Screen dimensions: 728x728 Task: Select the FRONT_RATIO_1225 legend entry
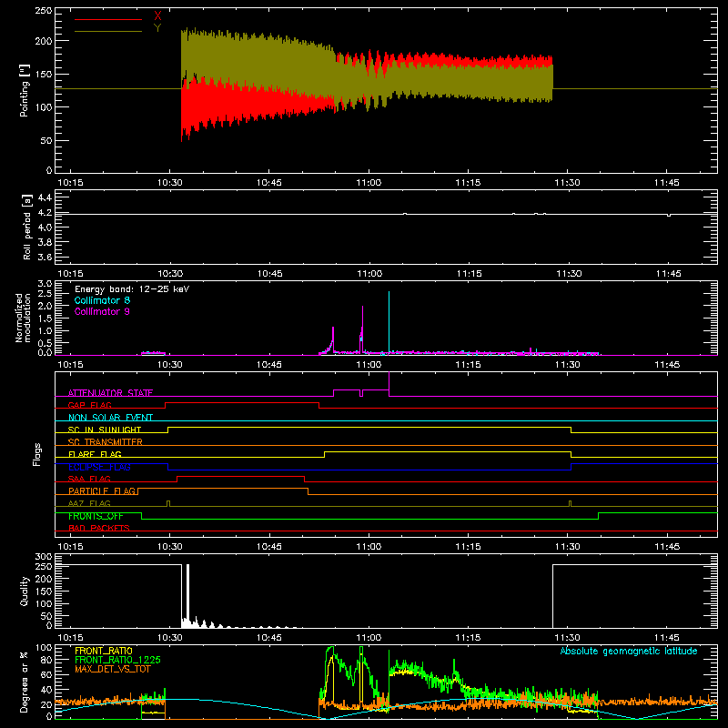click(x=118, y=660)
